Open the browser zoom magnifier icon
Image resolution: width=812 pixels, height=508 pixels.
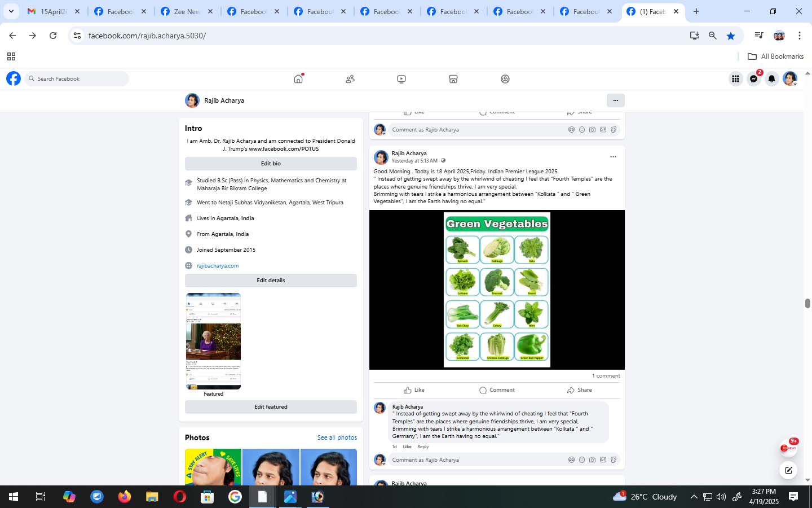point(713,36)
